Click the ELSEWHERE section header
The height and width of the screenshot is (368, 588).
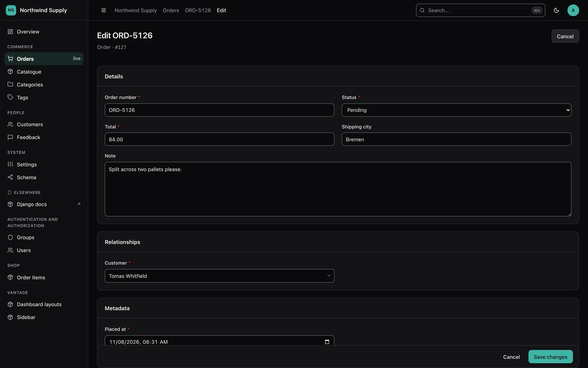[x=27, y=193]
